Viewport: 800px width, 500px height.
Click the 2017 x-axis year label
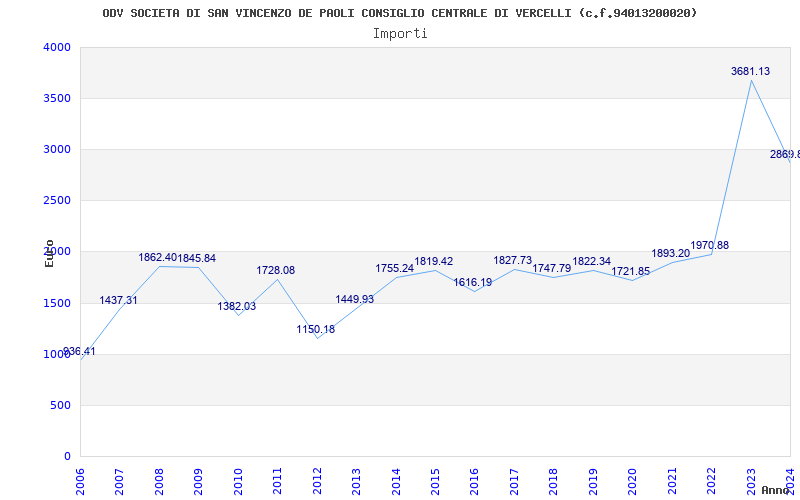coord(514,482)
